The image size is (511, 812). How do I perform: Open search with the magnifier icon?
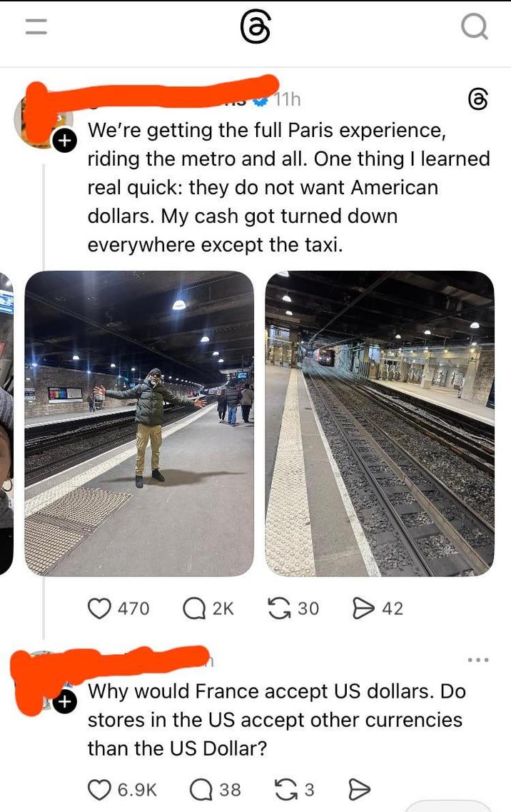tap(474, 26)
